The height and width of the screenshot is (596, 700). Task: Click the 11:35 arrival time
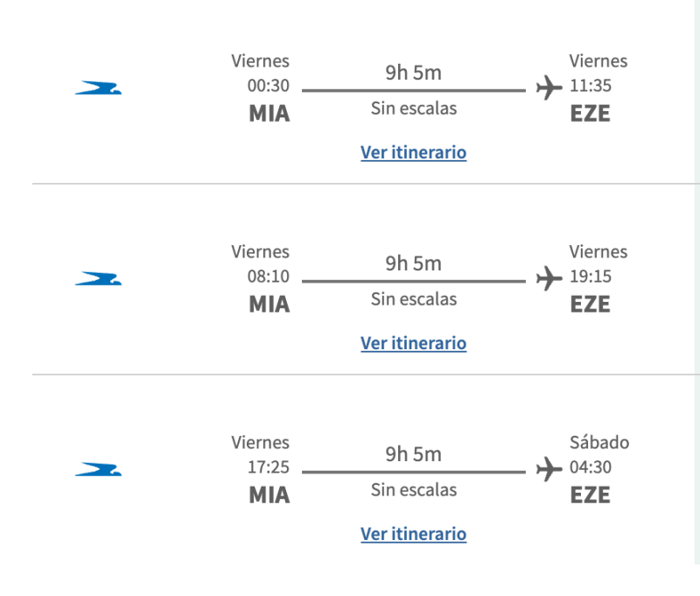point(591,86)
